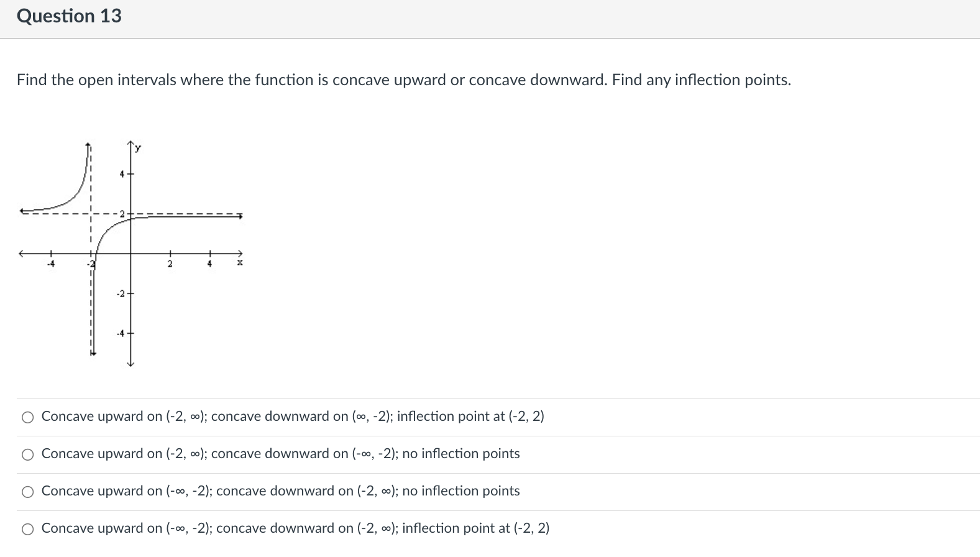980x557 pixels.
Task: Click the text "Concave upward on (-∞, -2)"
Action: tap(124, 492)
